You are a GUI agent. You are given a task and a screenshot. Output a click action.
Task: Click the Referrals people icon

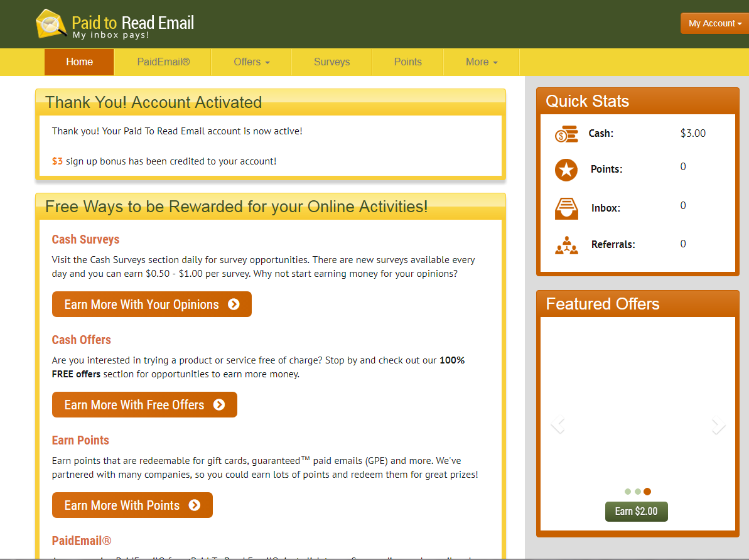pyautogui.click(x=566, y=245)
